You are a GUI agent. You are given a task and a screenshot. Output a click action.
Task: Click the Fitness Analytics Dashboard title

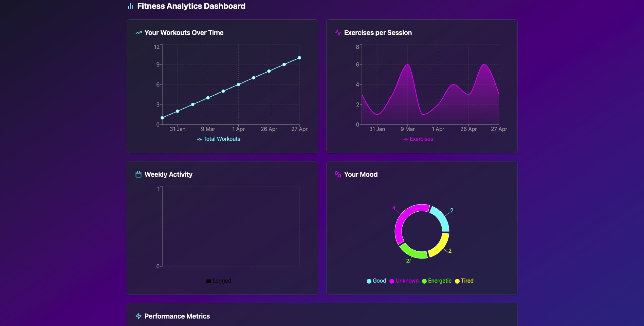pos(191,6)
